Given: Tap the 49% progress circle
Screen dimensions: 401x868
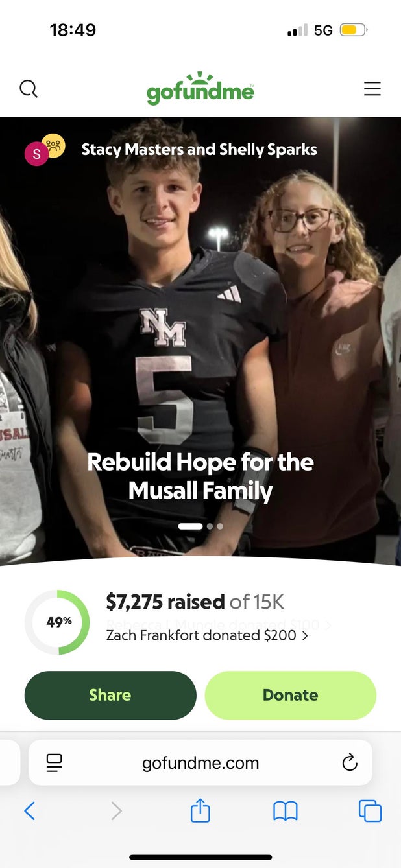Looking at the screenshot, I should (58, 622).
